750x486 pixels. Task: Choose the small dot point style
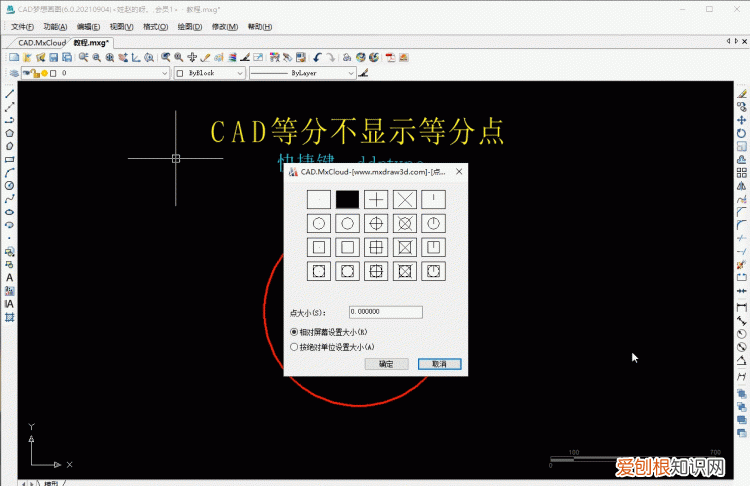click(319, 199)
